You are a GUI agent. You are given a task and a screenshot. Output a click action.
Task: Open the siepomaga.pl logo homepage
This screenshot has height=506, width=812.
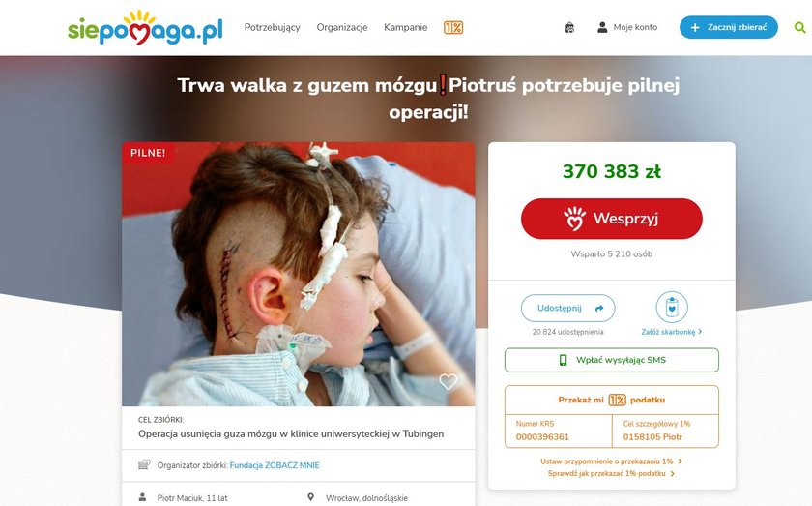click(146, 27)
